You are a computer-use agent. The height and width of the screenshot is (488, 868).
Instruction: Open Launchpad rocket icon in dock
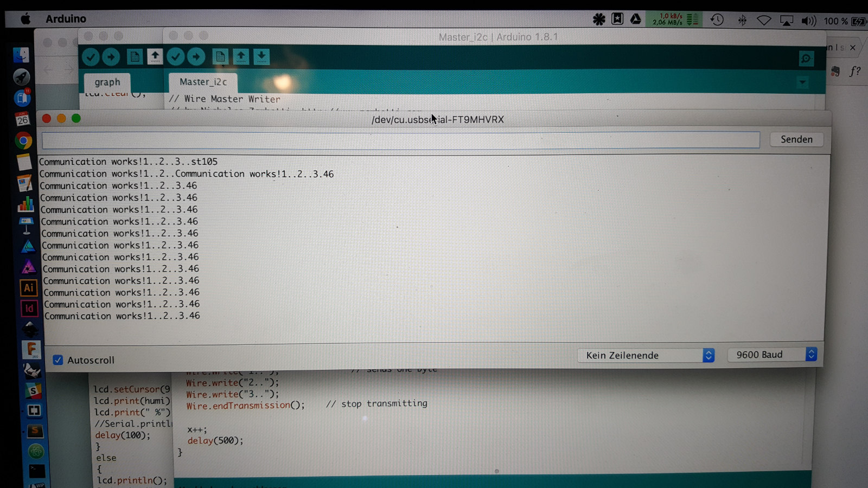coord(22,76)
